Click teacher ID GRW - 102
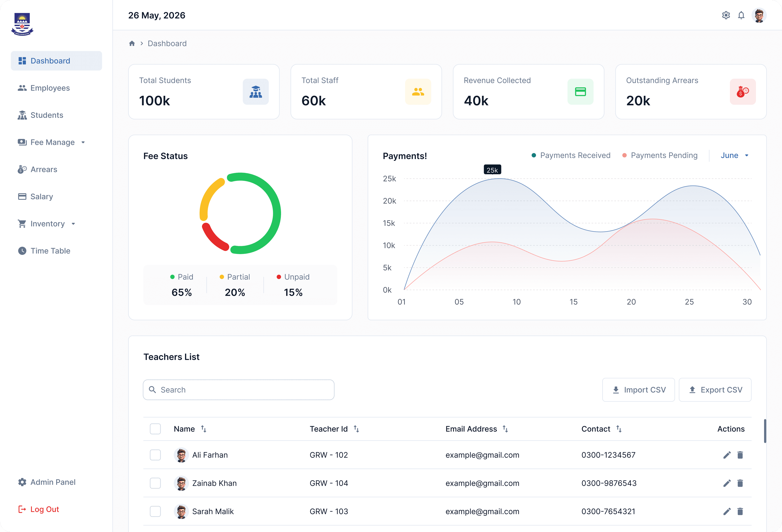Screen dimensions: 782x532 [x=328, y=455]
